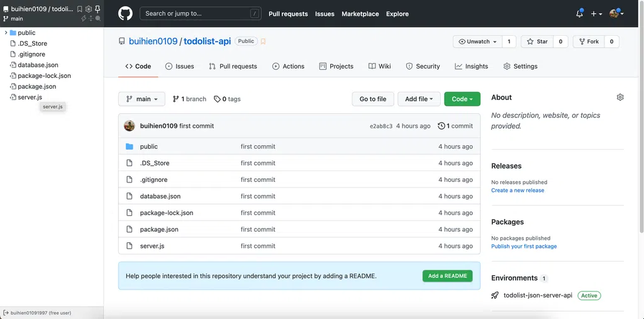644x319 pixels.
Task: Switch to the Projects tab
Action: pyautogui.click(x=336, y=66)
